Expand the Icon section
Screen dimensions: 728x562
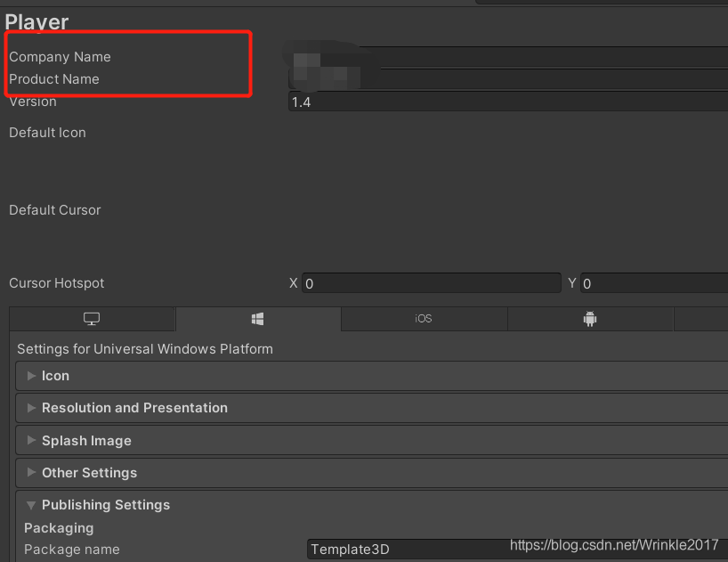[371, 376]
